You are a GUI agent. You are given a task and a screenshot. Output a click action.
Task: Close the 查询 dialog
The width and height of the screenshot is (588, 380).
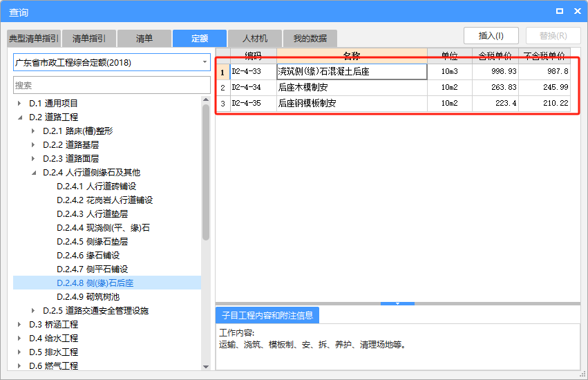pos(578,11)
